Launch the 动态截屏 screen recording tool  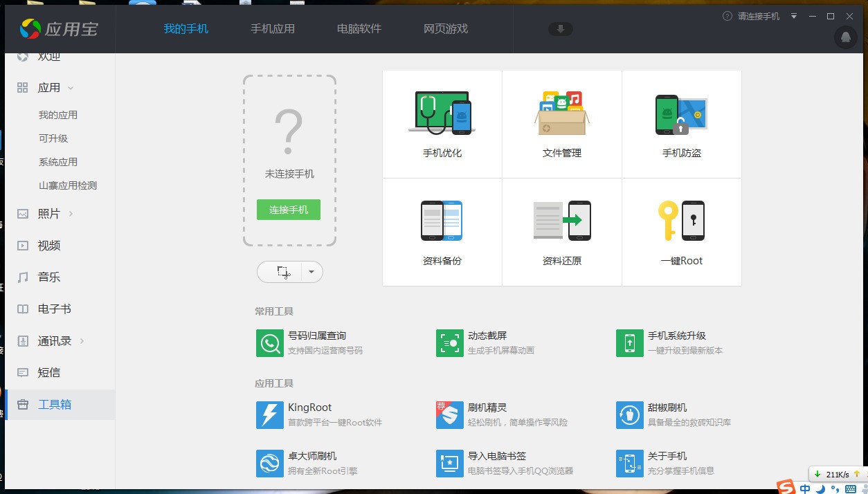tap(487, 342)
